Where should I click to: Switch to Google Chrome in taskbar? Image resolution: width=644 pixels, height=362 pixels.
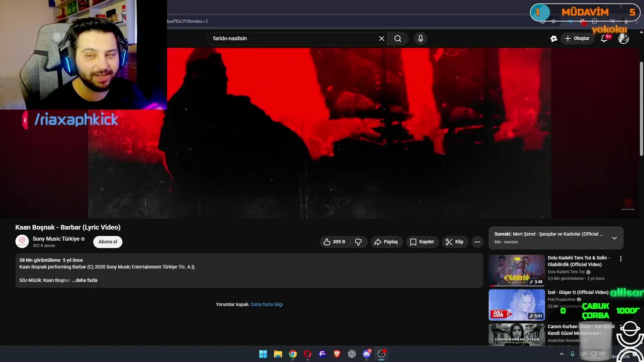pos(293,354)
